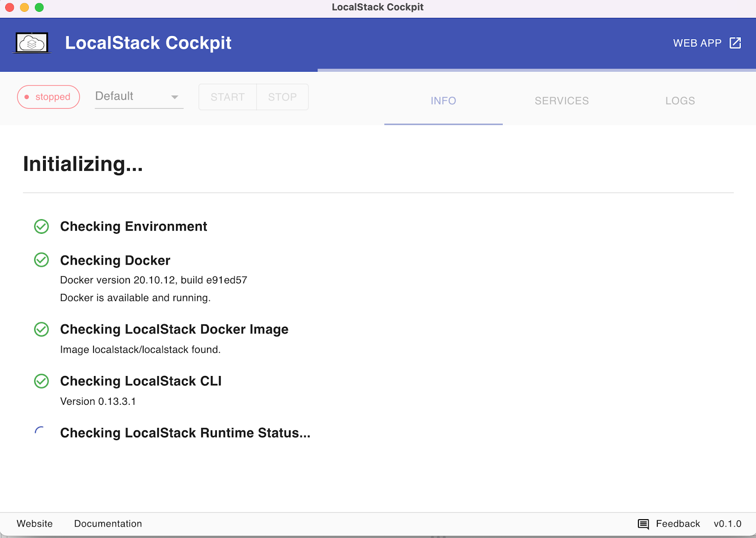Viewport: 756px width, 538px height.
Task: Click checkmark icon for LocalStack Docker Image
Action: tap(42, 329)
